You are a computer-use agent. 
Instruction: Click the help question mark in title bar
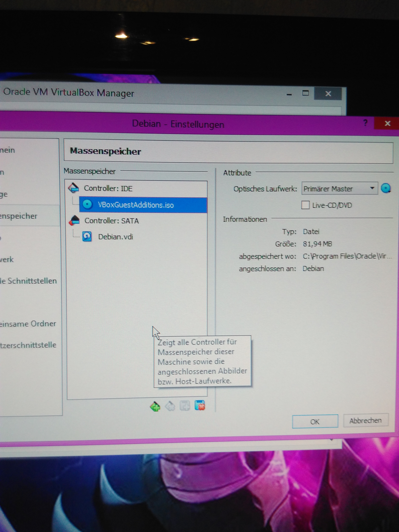point(365,123)
